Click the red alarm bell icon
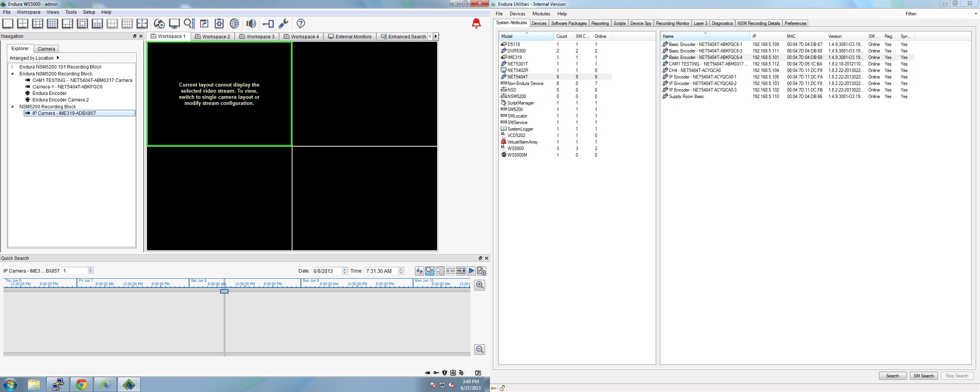980x392 pixels. (476, 24)
